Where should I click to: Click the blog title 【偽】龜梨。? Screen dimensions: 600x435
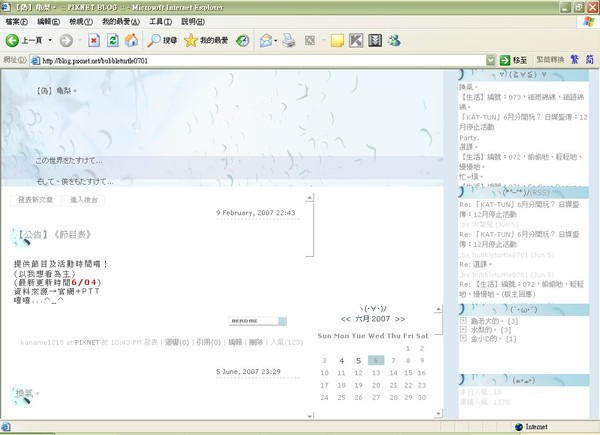(x=56, y=91)
